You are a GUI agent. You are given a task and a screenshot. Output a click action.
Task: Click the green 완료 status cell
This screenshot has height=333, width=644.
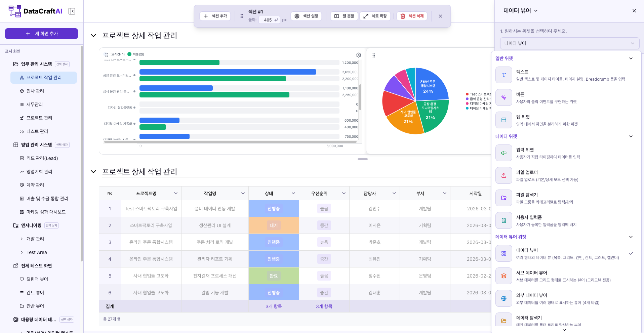(x=274, y=276)
